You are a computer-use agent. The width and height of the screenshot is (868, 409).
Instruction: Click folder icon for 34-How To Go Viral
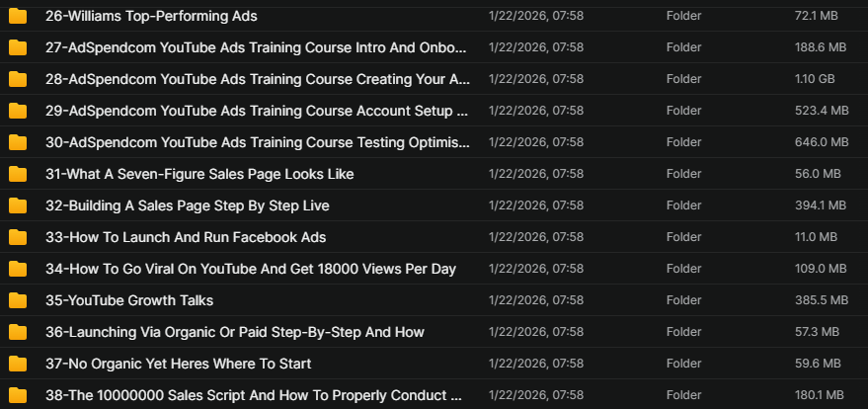[18, 269]
